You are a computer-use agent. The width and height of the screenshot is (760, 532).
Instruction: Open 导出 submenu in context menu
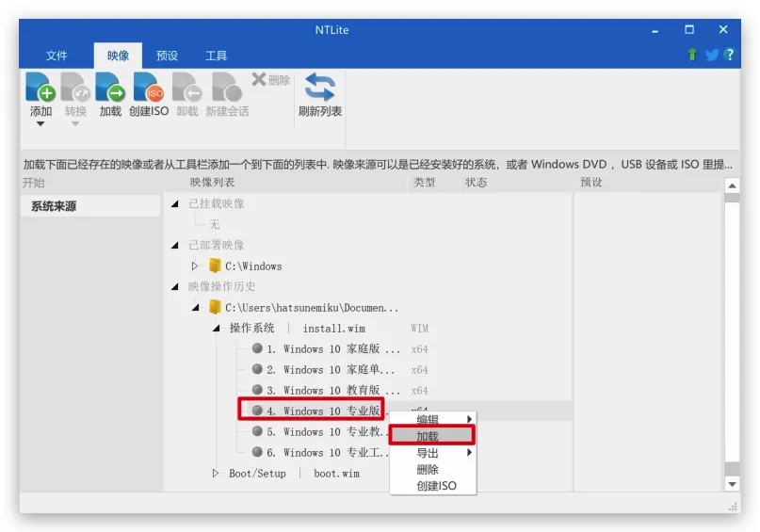433,453
